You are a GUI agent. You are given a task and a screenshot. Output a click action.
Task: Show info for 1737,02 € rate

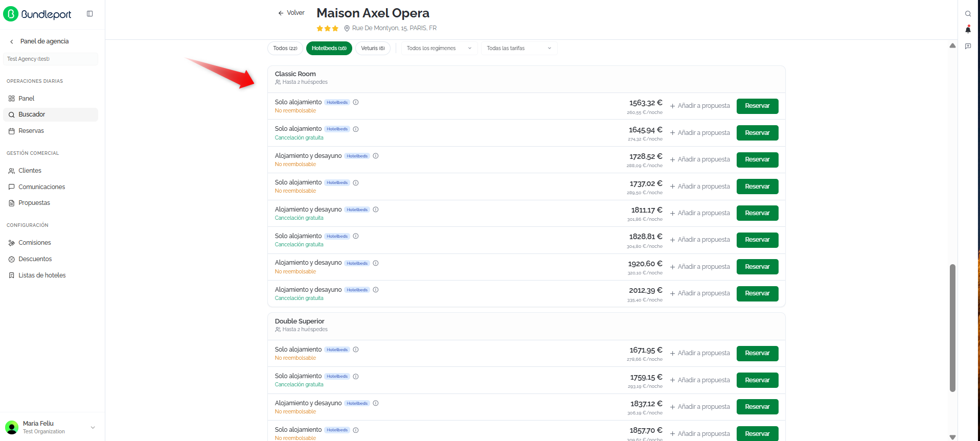(356, 182)
